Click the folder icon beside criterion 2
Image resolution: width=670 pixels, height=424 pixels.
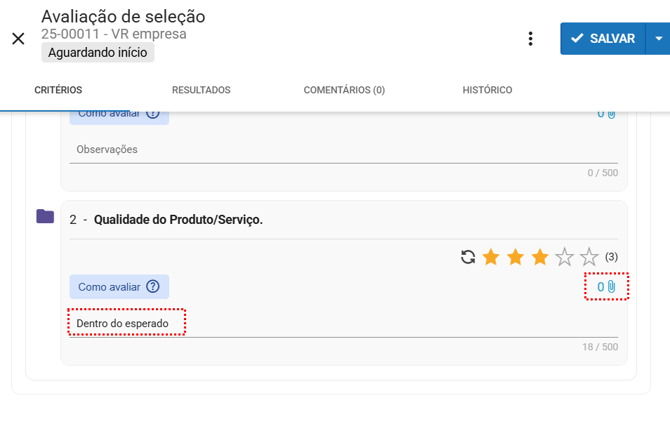45,217
